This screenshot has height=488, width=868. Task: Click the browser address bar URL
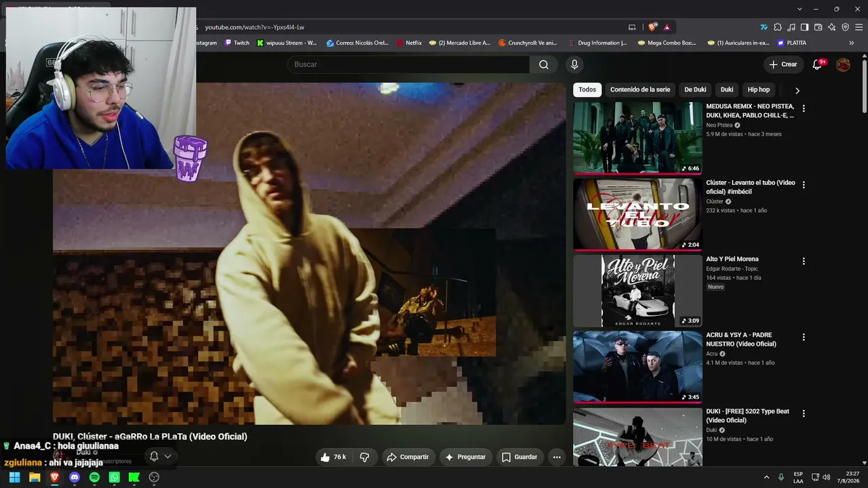(x=254, y=27)
